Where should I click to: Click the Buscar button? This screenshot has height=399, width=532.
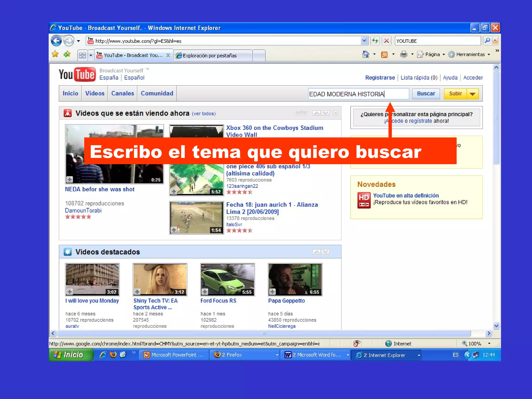click(426, 94)
